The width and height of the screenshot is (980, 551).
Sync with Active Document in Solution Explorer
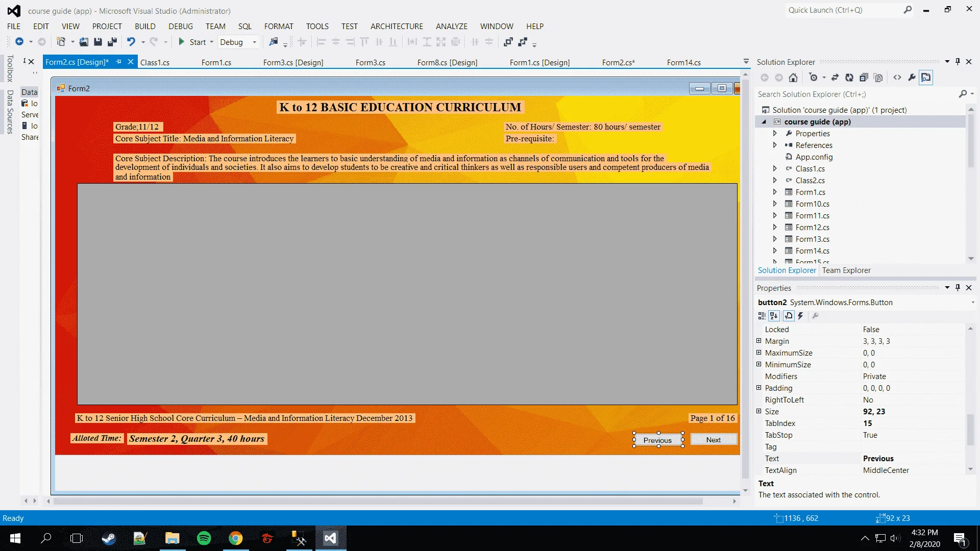point(835,78)
